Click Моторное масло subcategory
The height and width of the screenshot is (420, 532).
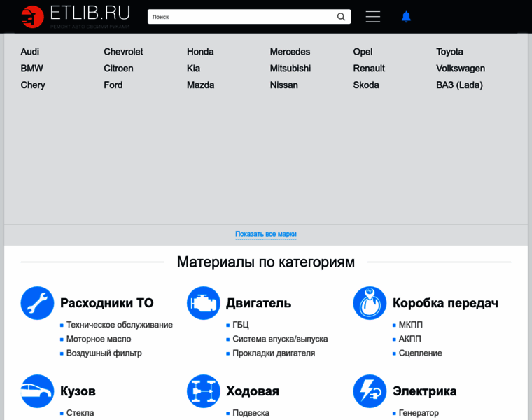(99, 339)
